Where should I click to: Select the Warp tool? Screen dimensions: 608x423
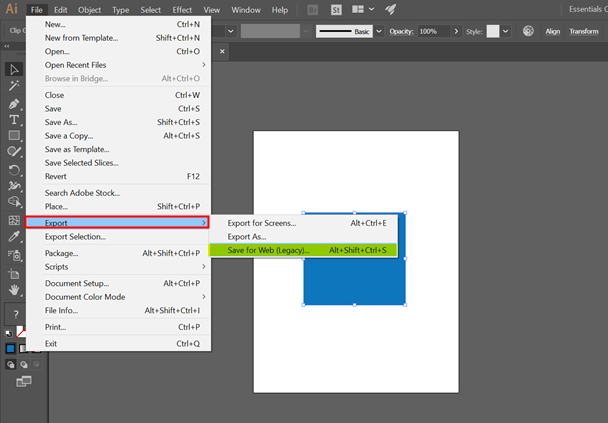tap(14, 186)
